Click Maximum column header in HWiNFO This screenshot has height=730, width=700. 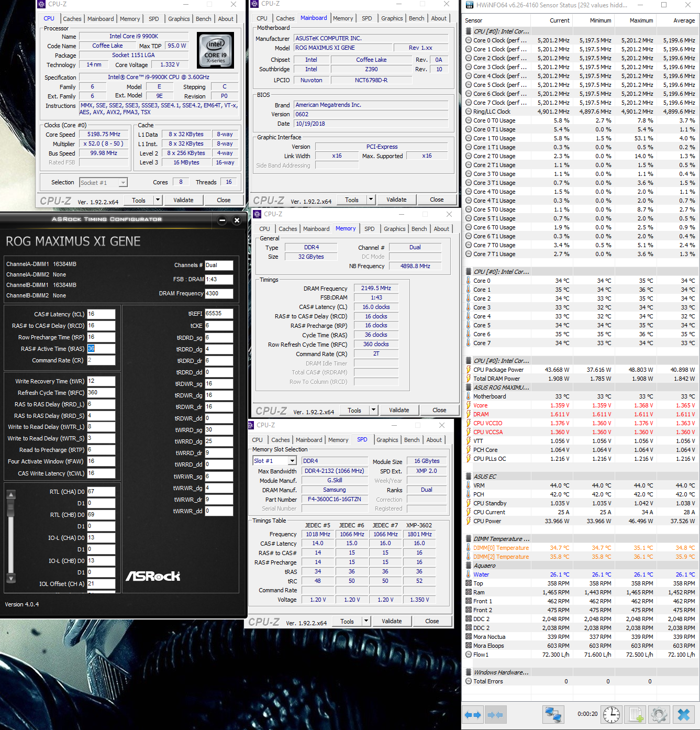click(x=636, y=20)
